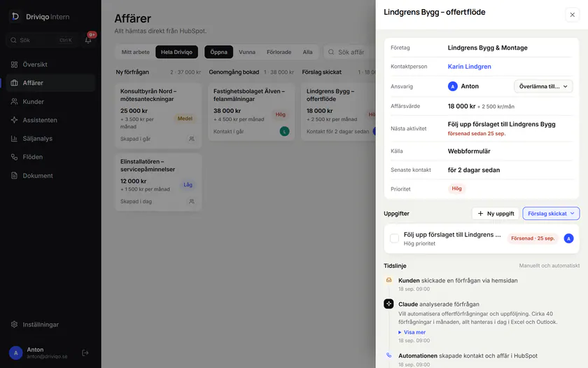Viewport: 588px width, 368px height.
Task: Click the Hög priority badge in Prioritet row
Action: [x=456, y=189]
